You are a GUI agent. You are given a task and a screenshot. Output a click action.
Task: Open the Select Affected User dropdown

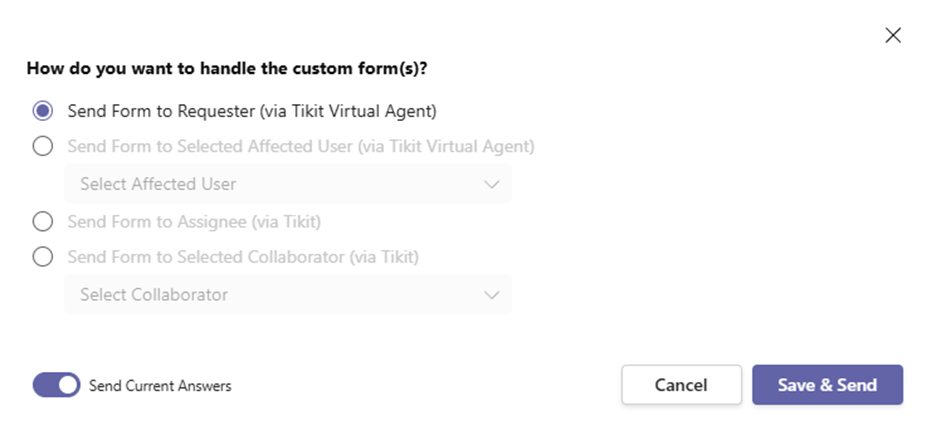pos(287,184)
